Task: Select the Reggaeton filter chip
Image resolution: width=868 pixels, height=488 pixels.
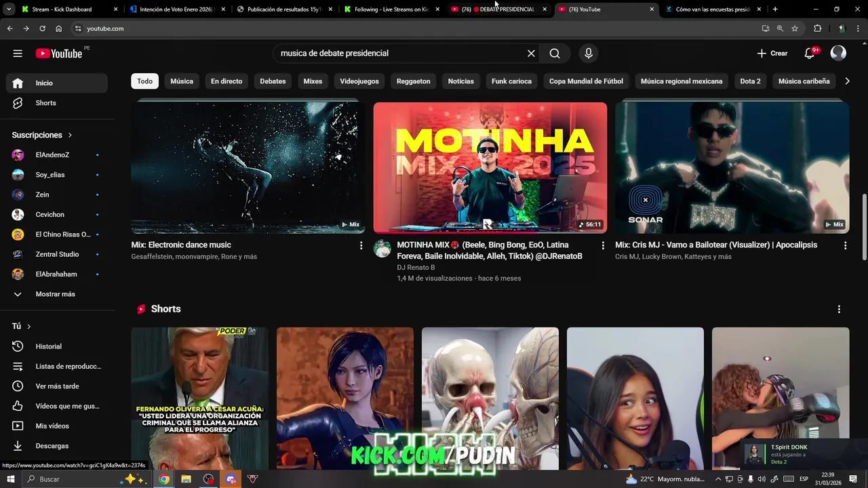Action: click(x=413, y=81)
